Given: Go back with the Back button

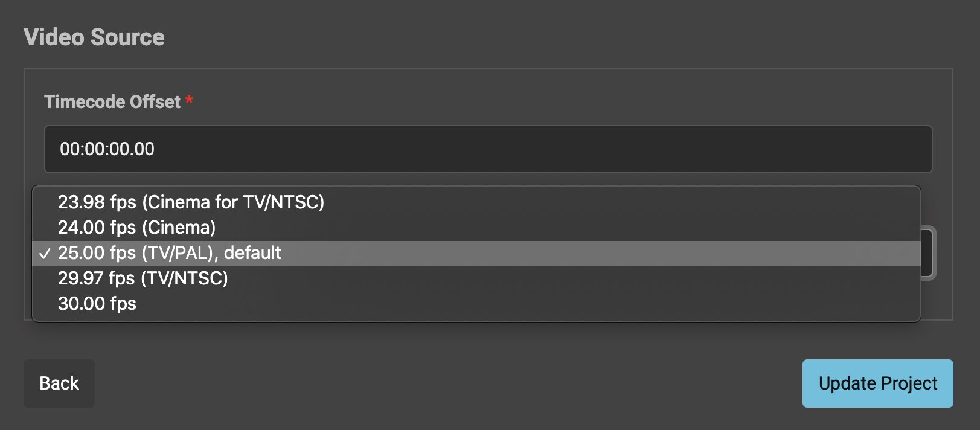Looking at the screenshot, I should coord(59,383).
